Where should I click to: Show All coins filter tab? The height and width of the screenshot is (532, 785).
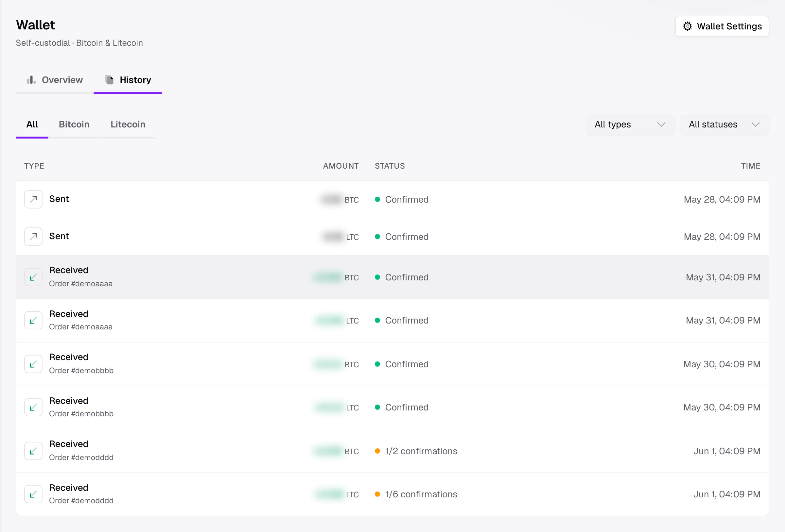pyautogui.click(x=32, y=125)
